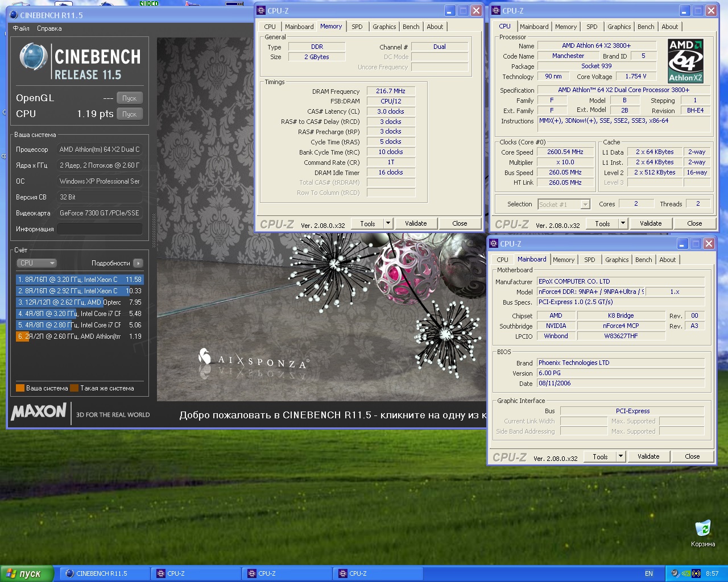
Task: Expand Подробности details arrow
Action: pyautogui.click(x=138, y=263)
